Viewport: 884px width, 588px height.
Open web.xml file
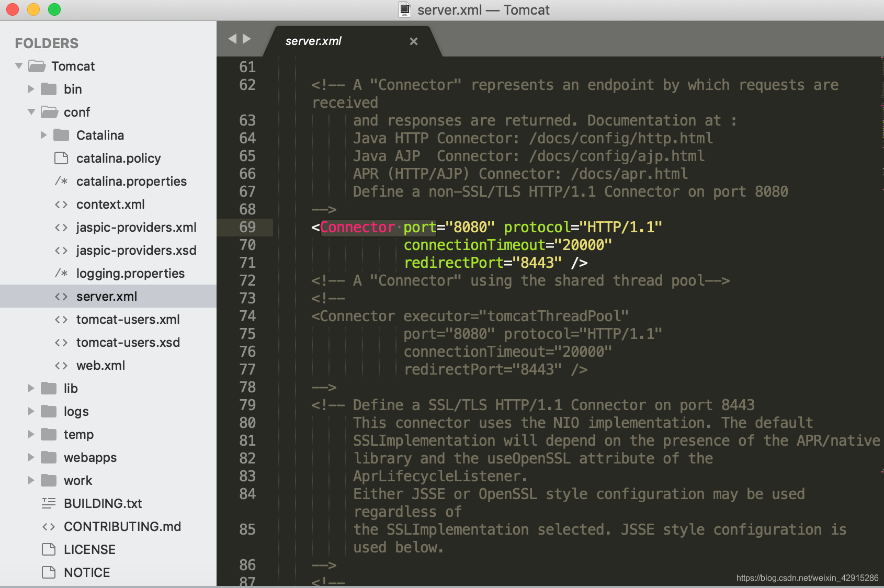click(100, 365)
